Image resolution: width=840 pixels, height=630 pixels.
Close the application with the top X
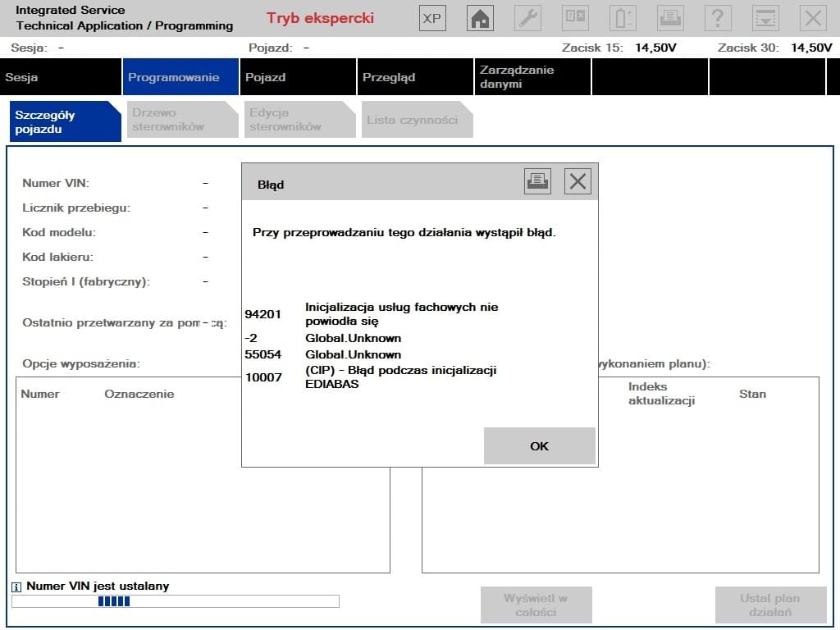[813, 18]
